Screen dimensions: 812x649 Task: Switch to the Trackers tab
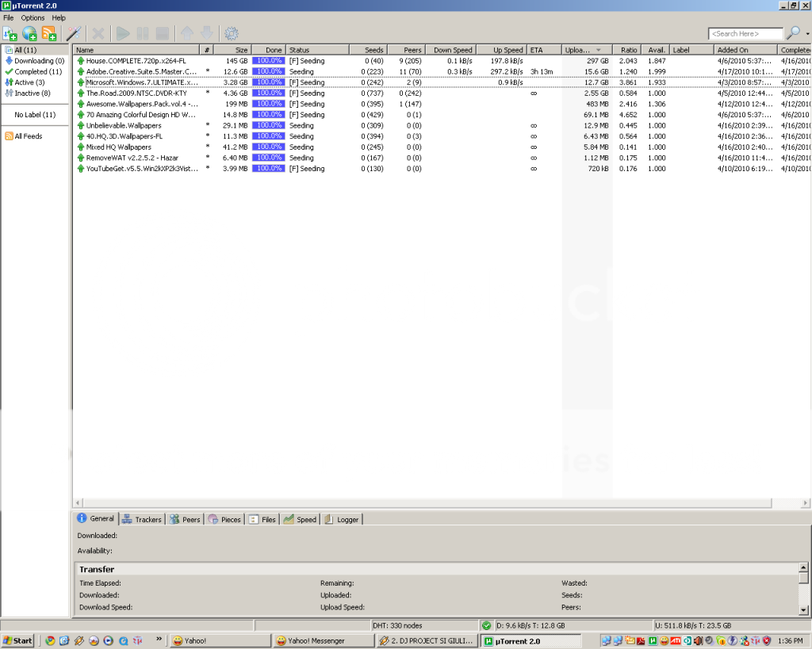click(142, 520)
